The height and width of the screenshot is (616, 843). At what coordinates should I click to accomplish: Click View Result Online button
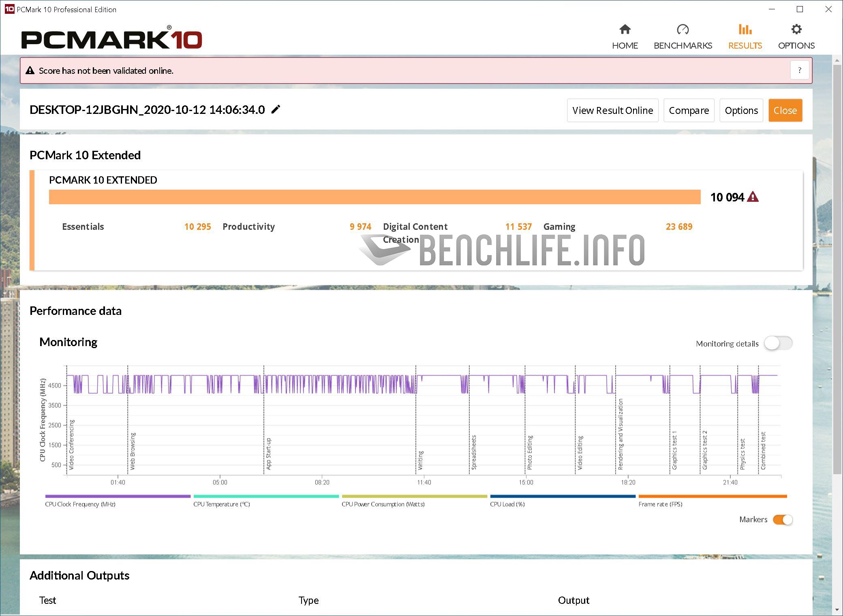(x=612, y=110)
